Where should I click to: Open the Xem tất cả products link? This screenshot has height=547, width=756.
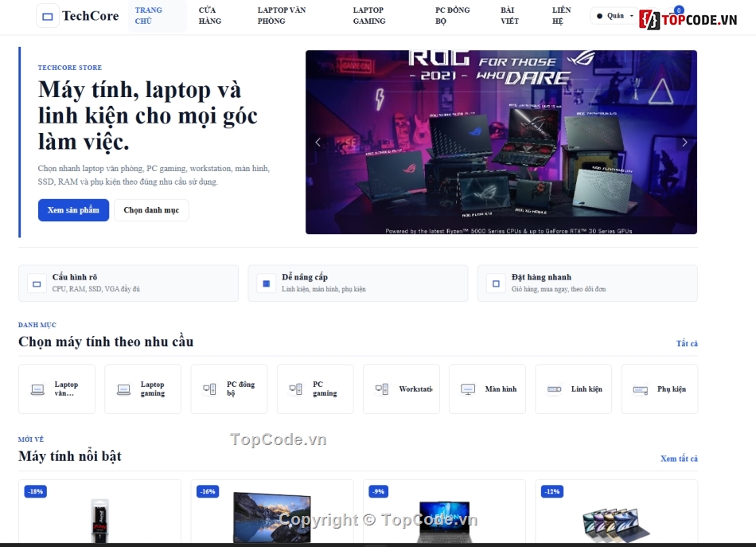tap(679, 459)
